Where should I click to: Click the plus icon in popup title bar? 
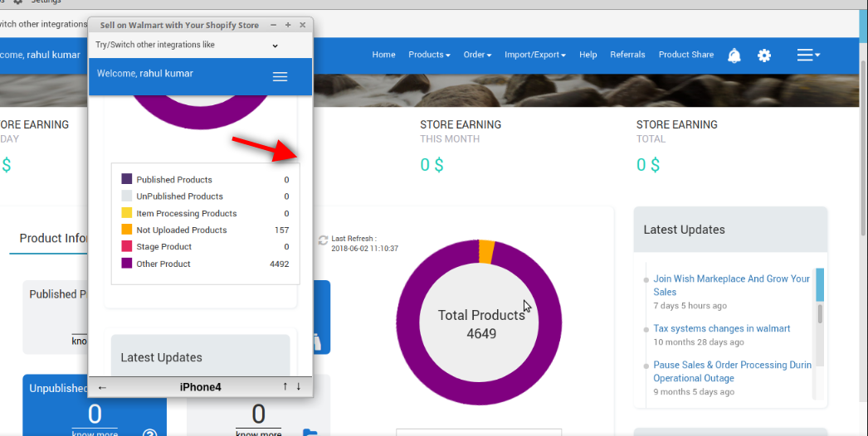[288, 26]
